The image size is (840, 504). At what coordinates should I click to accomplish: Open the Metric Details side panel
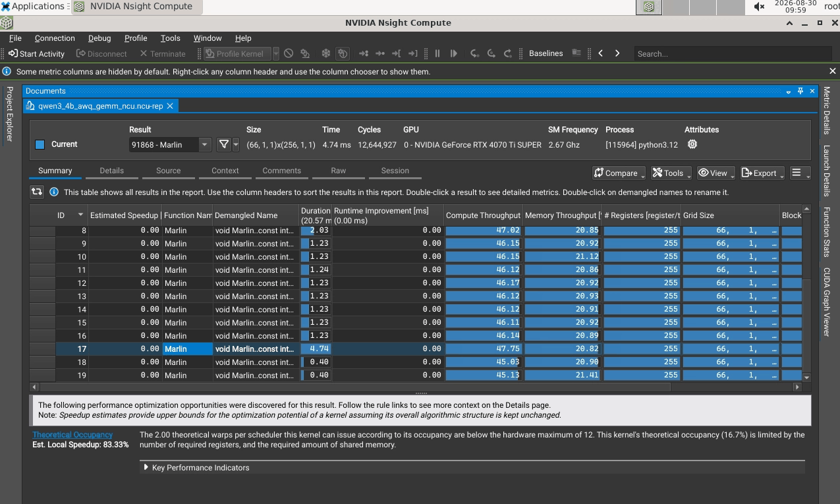click(x=827, y=111)
